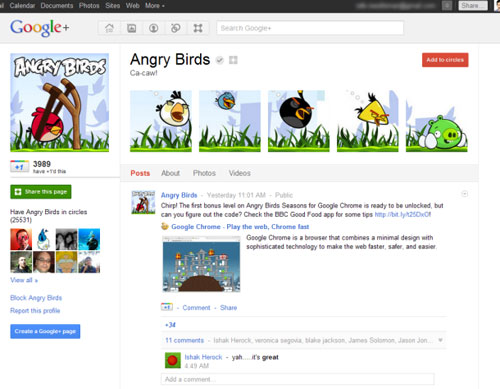Click the blue bird follower avatar
This screenshot has height=389, width=500.
[x=44, y=239]
